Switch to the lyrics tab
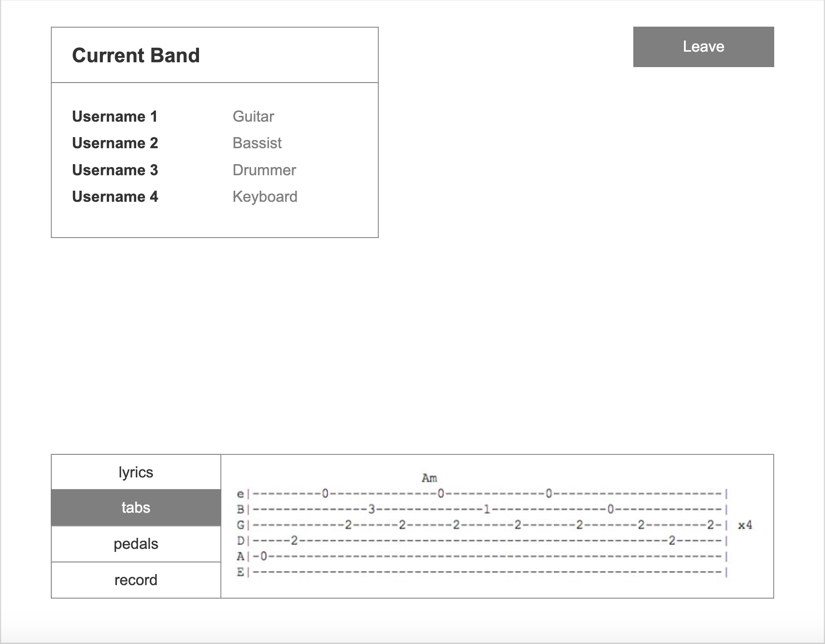Screen dimensions: 825x644 (136, 472)
